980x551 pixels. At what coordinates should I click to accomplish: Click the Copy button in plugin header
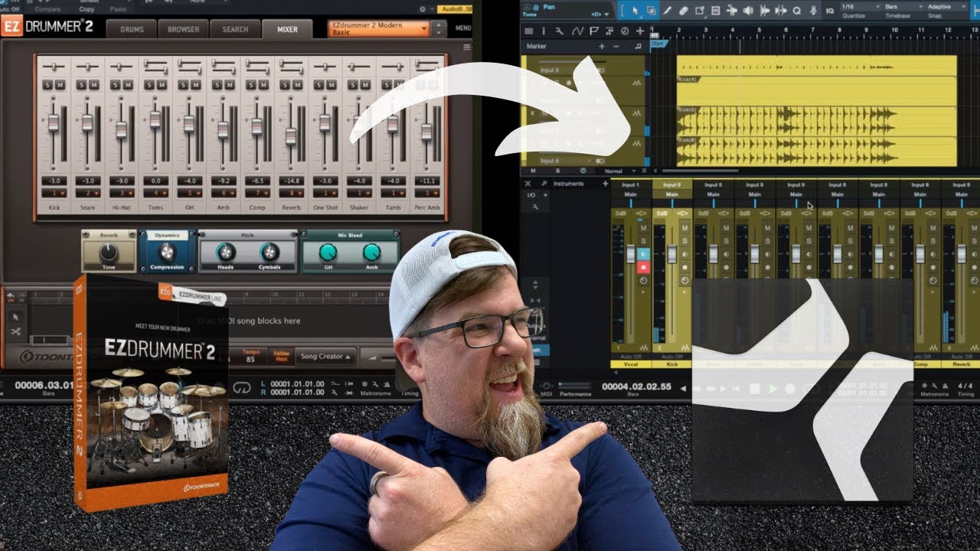[x=87, y=9]
